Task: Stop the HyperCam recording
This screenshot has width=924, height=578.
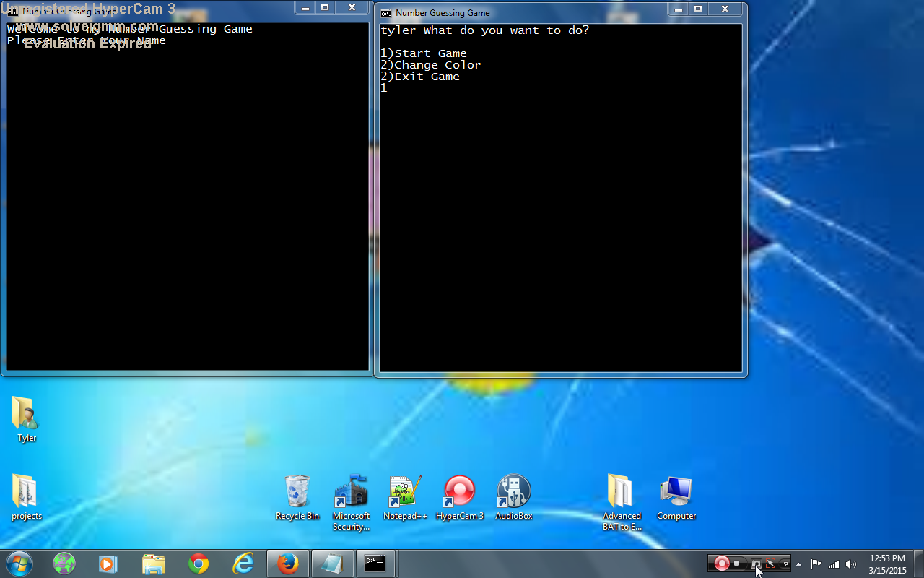Action: point(736,564)
